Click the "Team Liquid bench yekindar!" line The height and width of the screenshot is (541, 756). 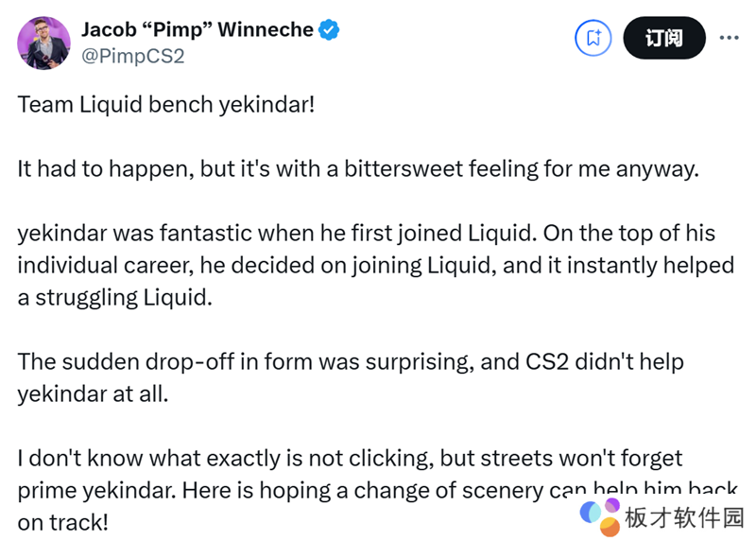(165, 104)
